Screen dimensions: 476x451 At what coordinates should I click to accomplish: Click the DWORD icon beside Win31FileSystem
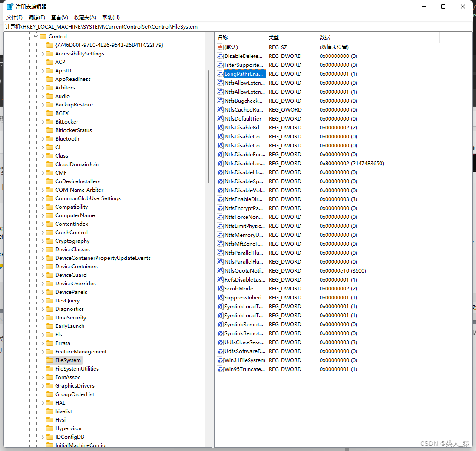(220, 360)
